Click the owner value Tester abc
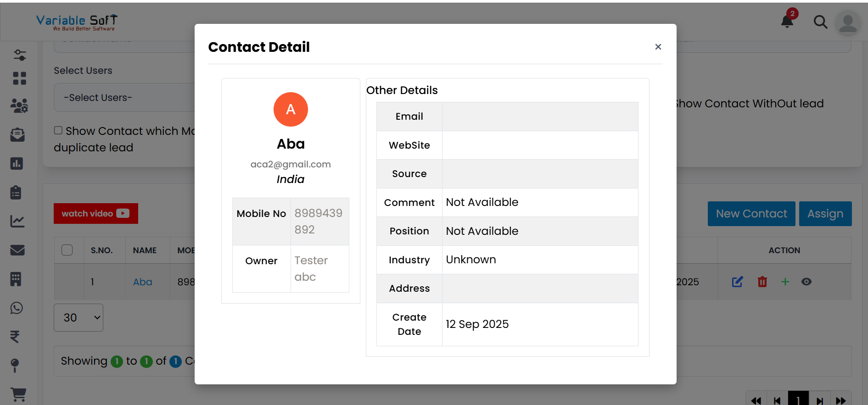This screenshot has height=405, width=868. 311,268
